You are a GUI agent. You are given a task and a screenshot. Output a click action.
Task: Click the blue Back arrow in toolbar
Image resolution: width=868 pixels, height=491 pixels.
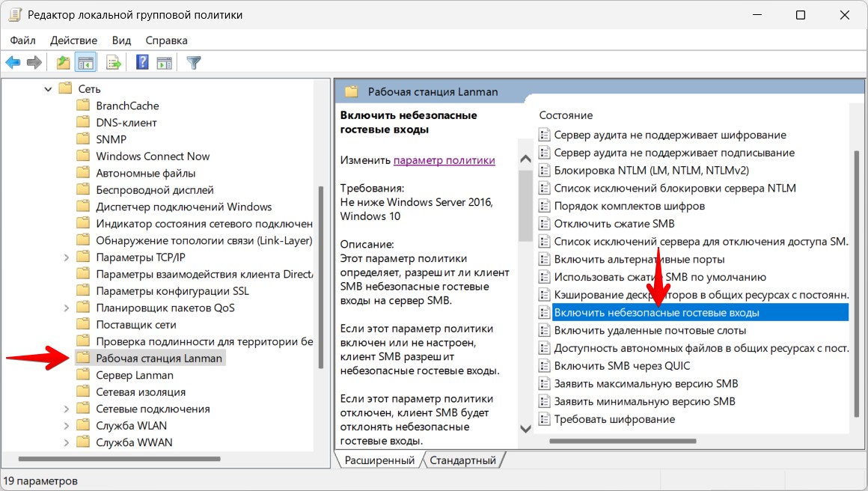[13, 63]
